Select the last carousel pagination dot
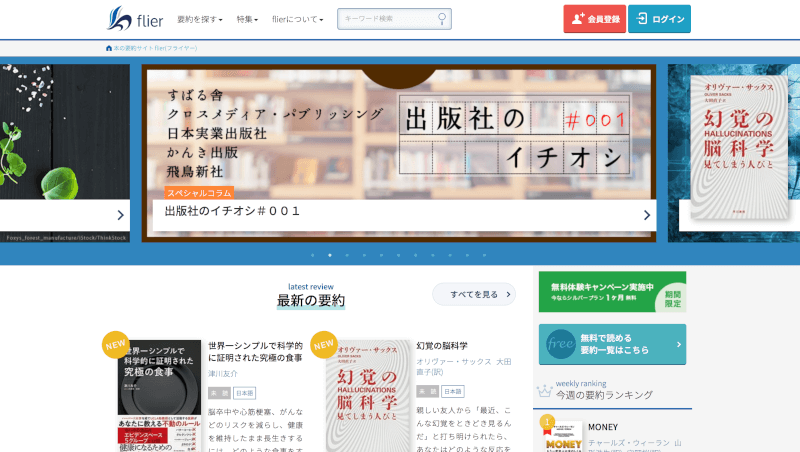The height and width of the screenshot is (452, 800). point(484,255)
